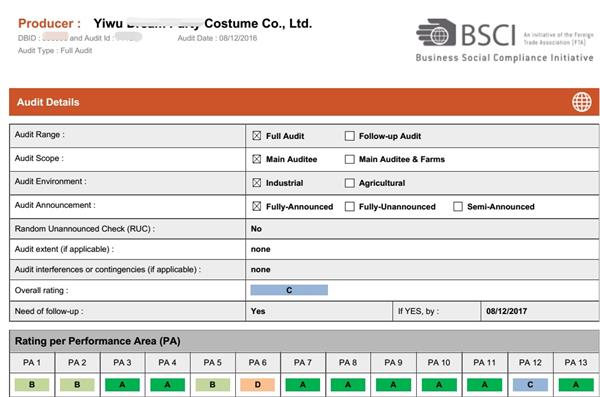This screenshot has width=600, height=397.
Task: Select the PA 12 column header
Action: (530, 363)
